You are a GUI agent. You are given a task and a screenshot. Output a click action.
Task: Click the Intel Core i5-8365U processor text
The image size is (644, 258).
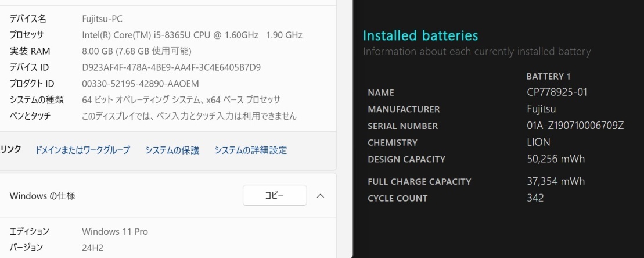tap(192, 35)
